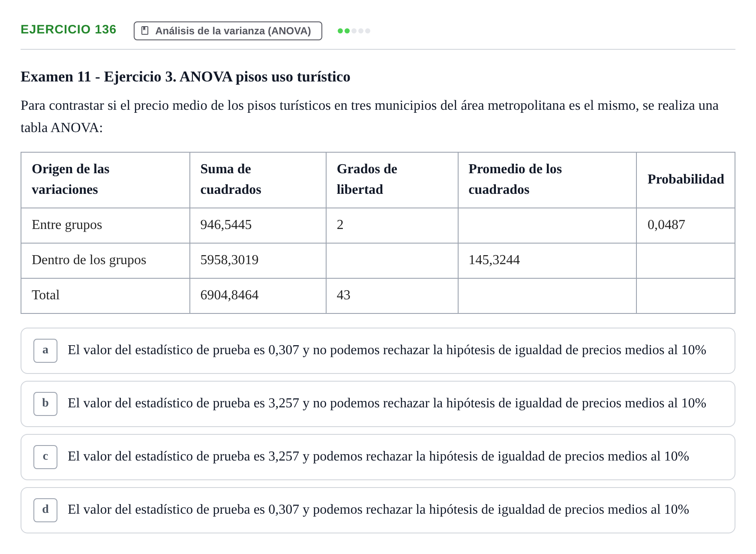Click the book icon in ANOVA tag

[145, 31]
